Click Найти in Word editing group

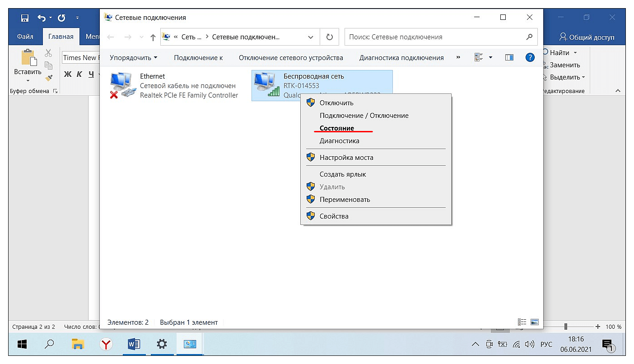pyautogui.click(x=559, y=53)
